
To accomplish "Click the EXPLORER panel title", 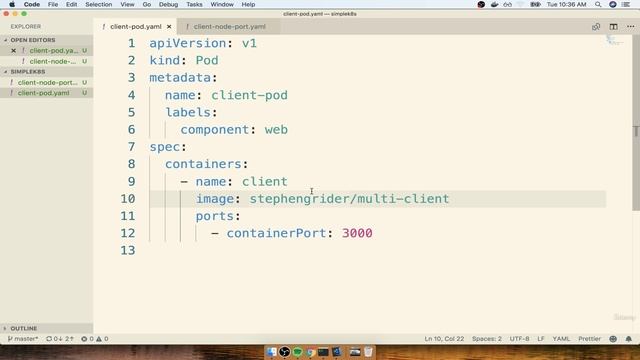I will pyautogui.click(x=26, y=27).
